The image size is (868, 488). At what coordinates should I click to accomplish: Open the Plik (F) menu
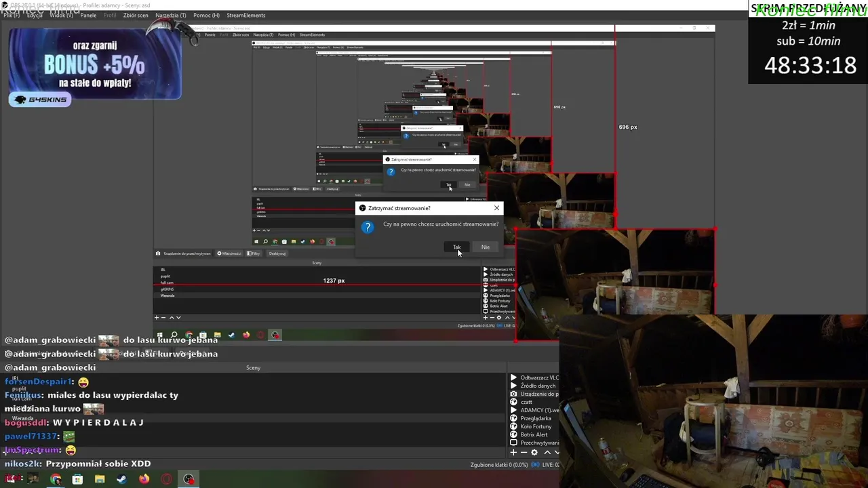pyautogui.click(x=11, y=15)
